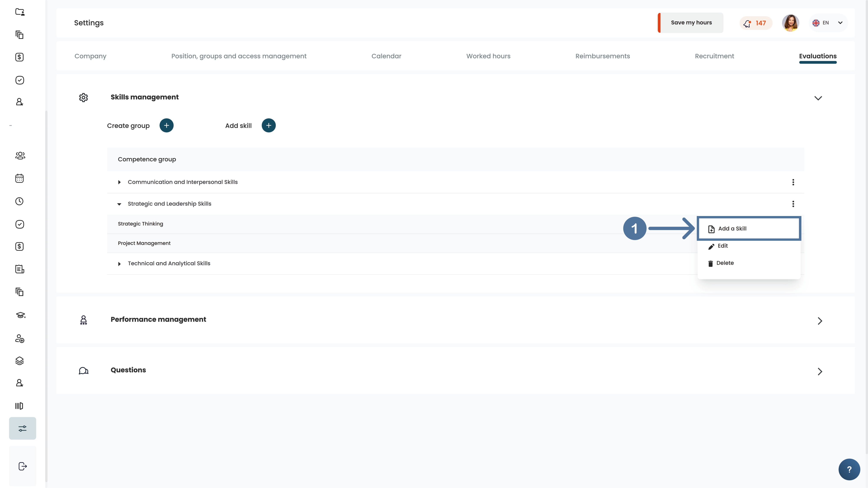868x488 pixels.
Task: Switch to the Company tab
Action: pos(90,56)
